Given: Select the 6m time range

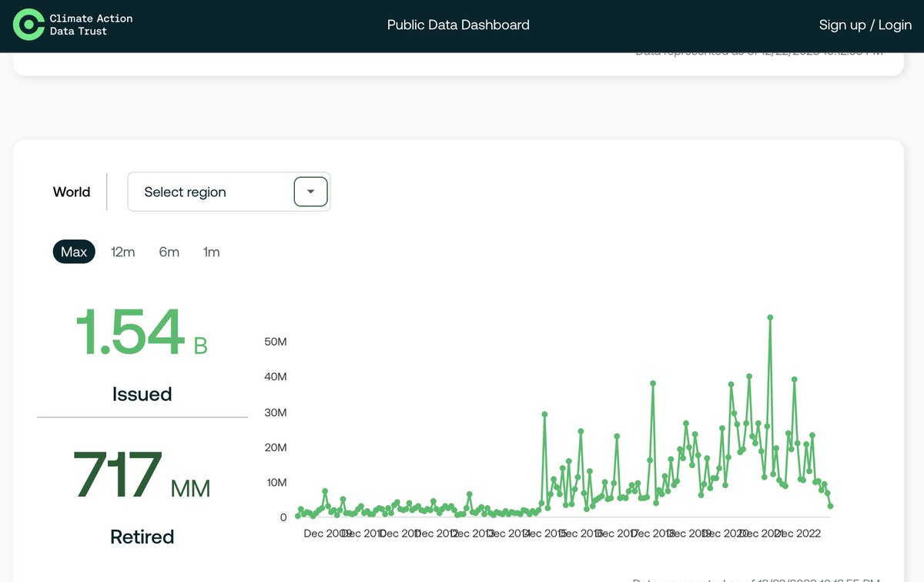Looking at the screenshot, I should click(169, 251).
